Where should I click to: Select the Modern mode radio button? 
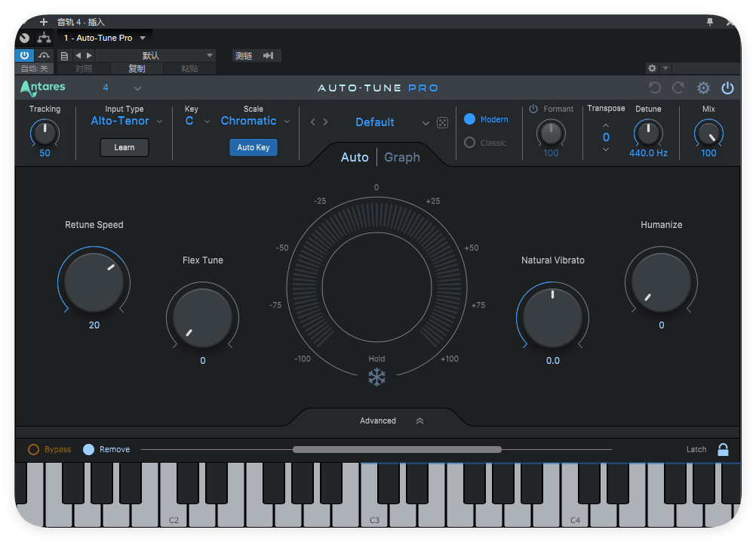coord(469,119)
